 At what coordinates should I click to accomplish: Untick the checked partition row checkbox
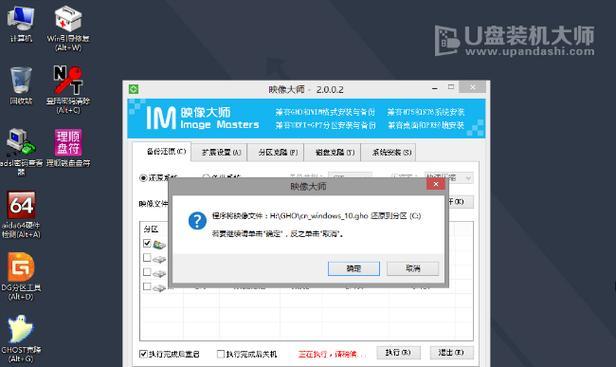click(x=147, y=244)
